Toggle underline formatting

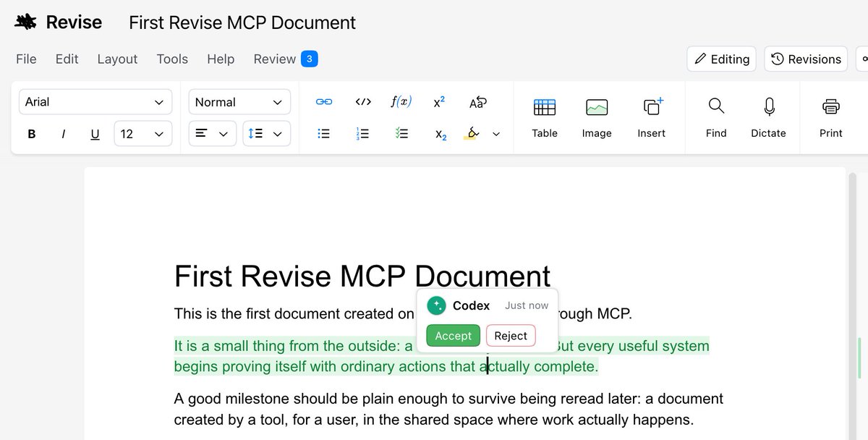95,134
